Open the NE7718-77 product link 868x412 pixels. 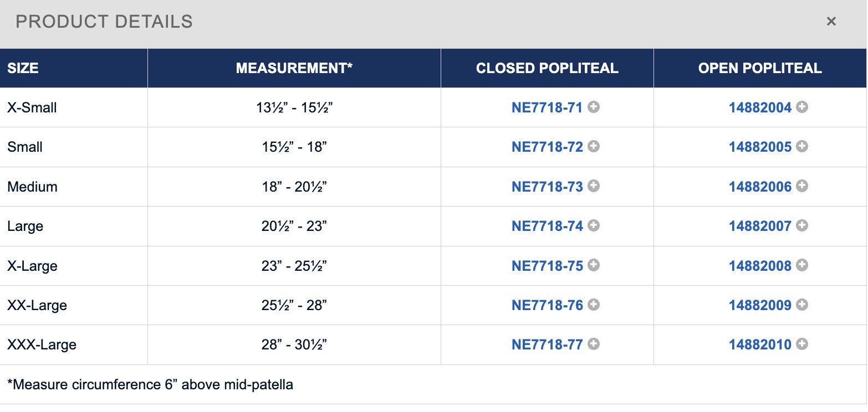coord(547,344)
